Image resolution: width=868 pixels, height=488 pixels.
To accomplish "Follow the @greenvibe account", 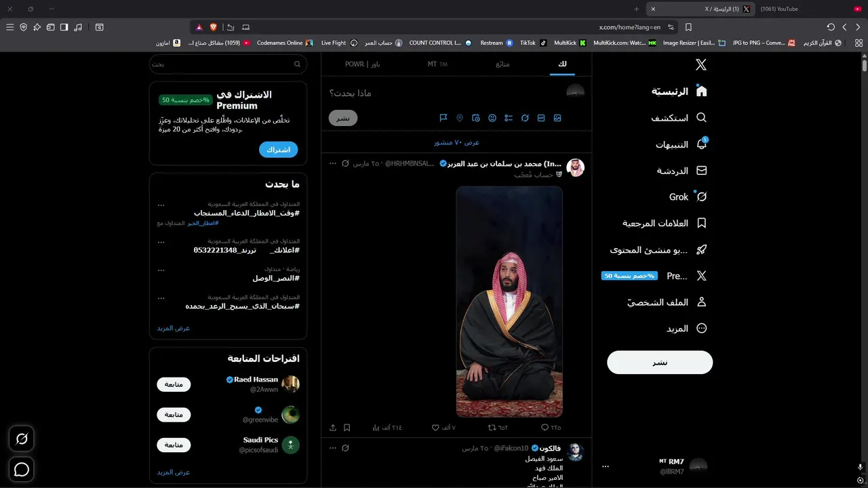I will click(x=174, y=415).
